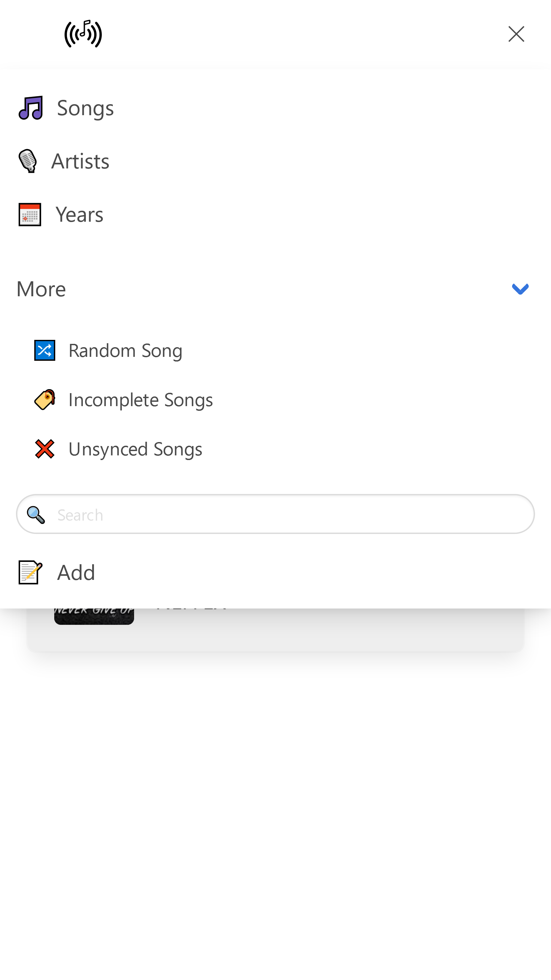551x980 pixels.
Task: Click the music broadcast logo icon
Action: click(x=83, y=34)
